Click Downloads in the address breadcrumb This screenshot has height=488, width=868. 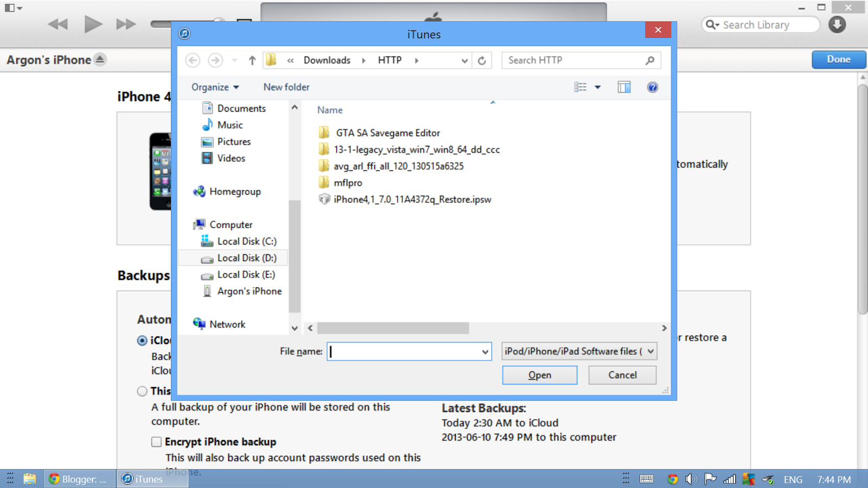(327, 60)
